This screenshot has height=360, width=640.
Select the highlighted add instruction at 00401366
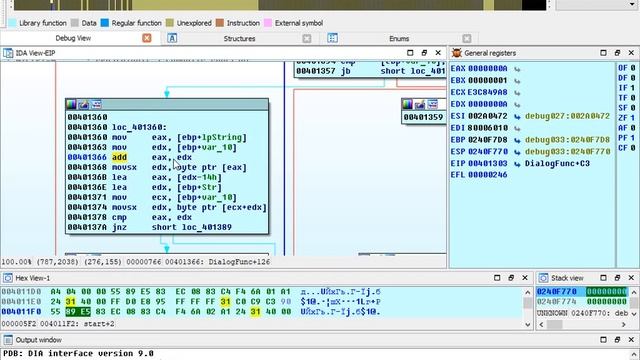coord(119,157)
